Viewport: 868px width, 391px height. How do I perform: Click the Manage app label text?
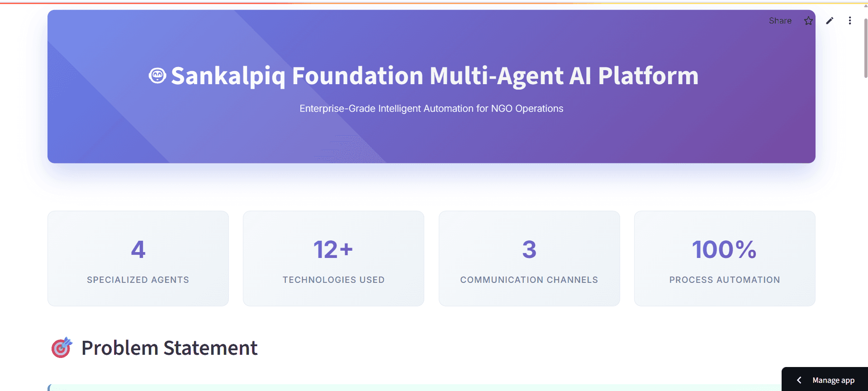click(x=833, y=380)
